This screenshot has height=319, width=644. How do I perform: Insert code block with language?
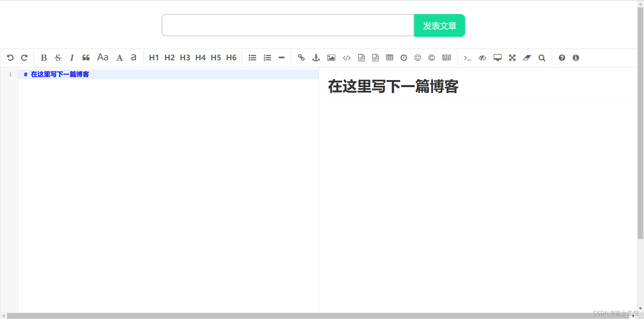tap(375, 58)
